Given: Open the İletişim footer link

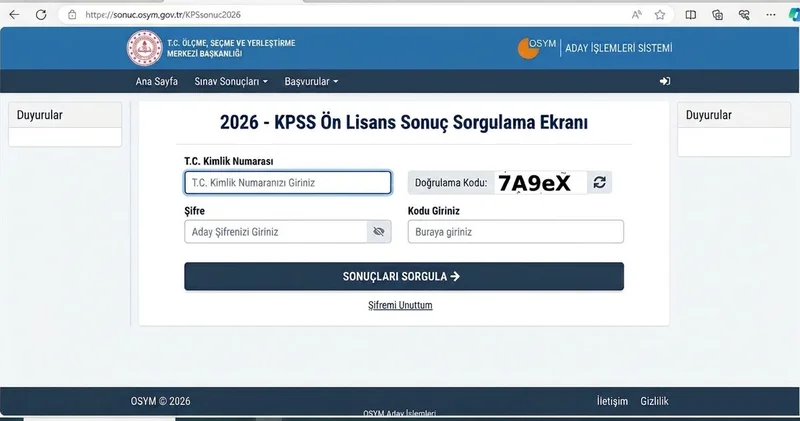Looking at the screenshot, I should 612,401.
